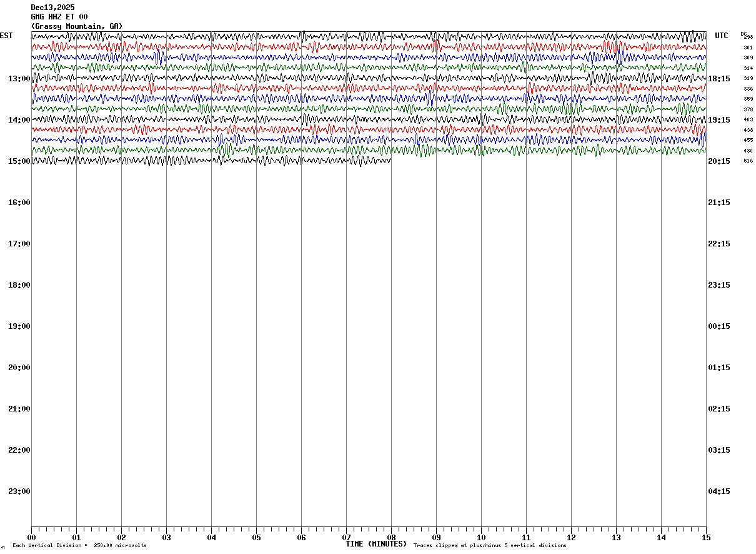Click the 16:00 EST row label
The height and width of the screenshot is (554, 756).
(x=19, y=203)
